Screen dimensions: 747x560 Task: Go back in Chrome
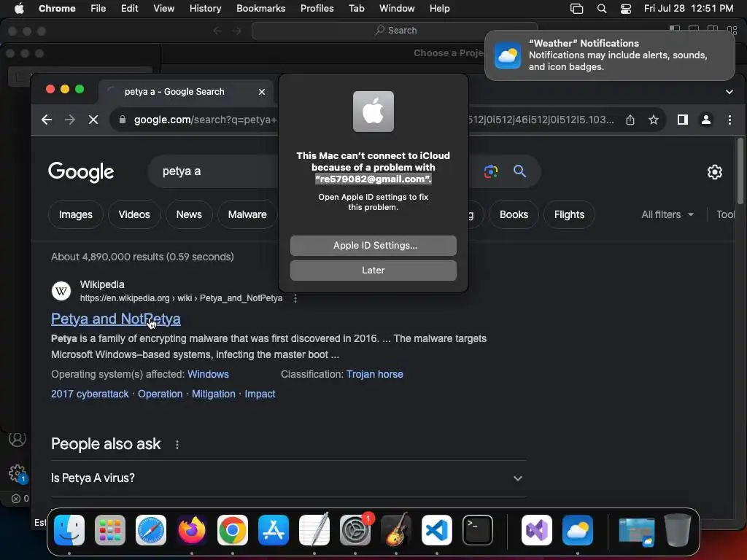pyautogui.click(x=46, y=120)
